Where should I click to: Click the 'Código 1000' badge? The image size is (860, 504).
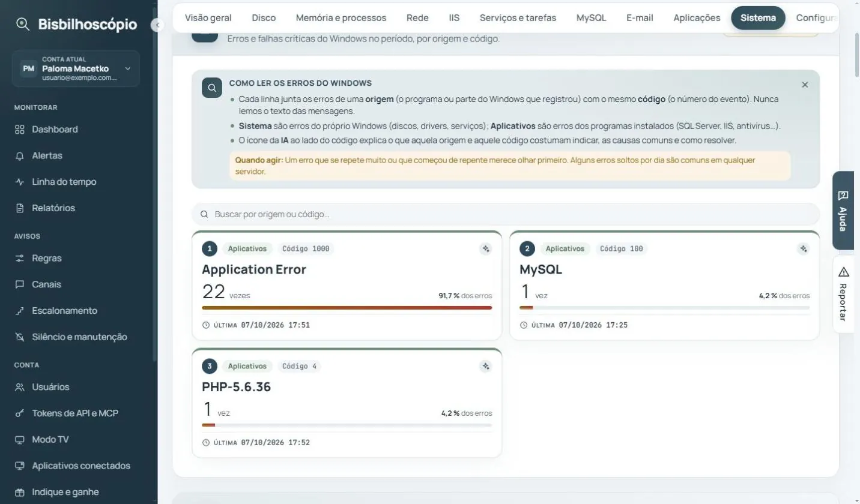306,248
